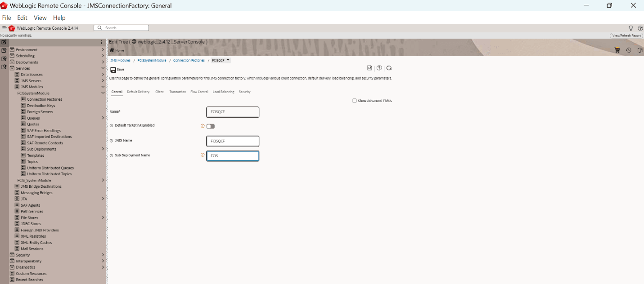Toggle the Default Targeting Enabled switch
Image resolution: width=644 pixels, height=284 pixels.
coord(210,126)
